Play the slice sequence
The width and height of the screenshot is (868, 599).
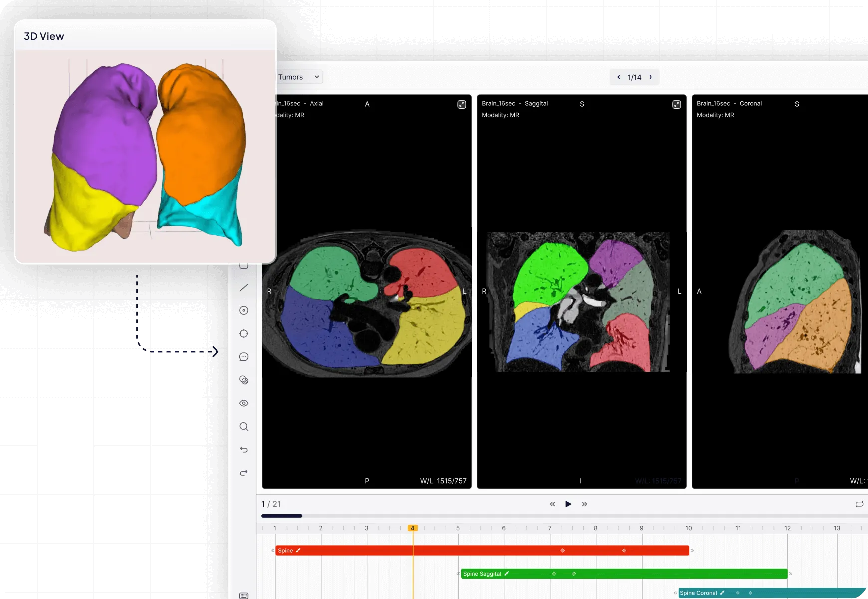(x=568, y=504)
